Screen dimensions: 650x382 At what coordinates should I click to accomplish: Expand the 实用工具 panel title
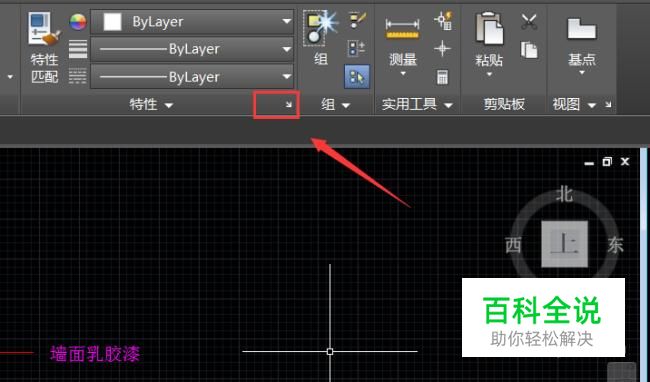tap(417, 104)
